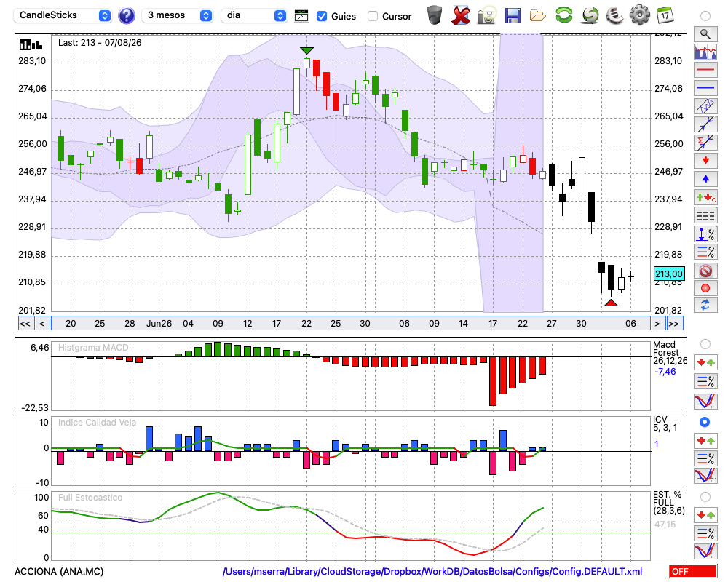Click the magnifying glass zoom tool

tap(705, 34)
